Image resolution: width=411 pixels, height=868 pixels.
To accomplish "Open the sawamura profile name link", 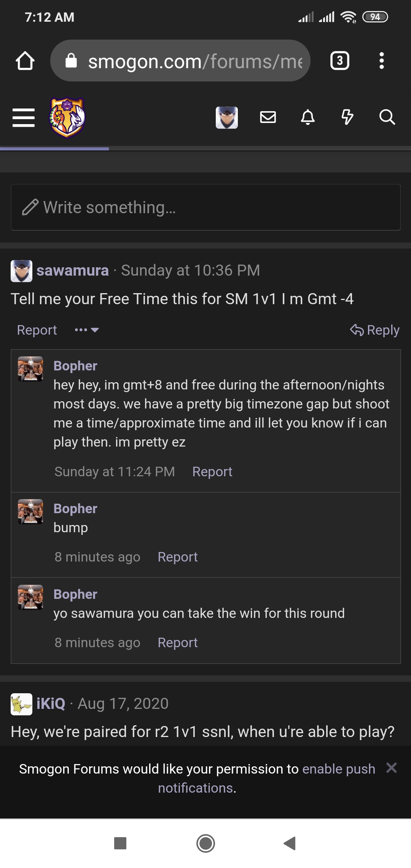I will [72, 271].
